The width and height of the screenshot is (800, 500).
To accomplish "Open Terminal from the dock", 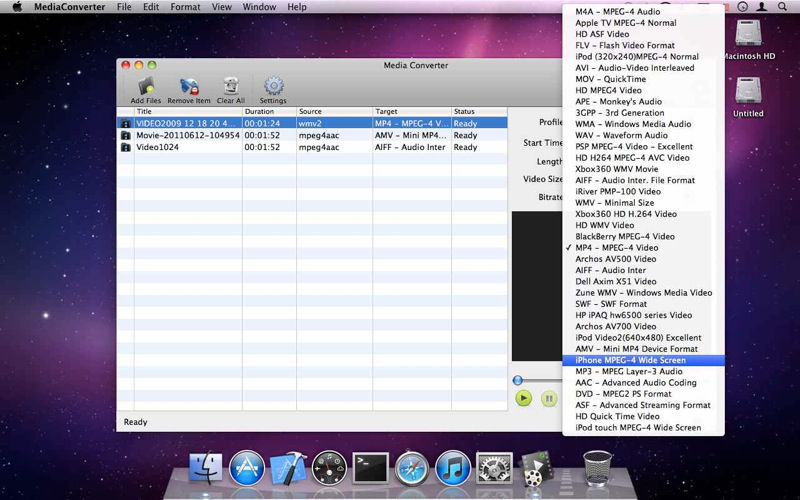I will click(x=370, y=467).
